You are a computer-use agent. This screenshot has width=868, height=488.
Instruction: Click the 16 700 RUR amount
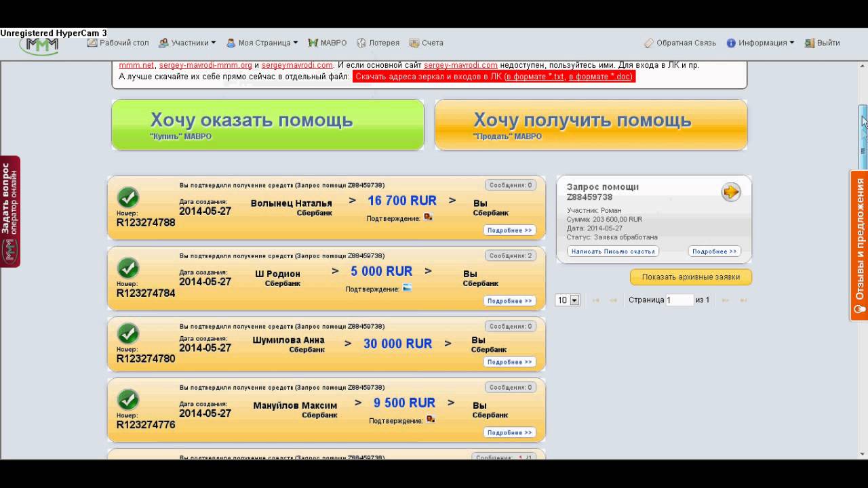coord(402,201)
